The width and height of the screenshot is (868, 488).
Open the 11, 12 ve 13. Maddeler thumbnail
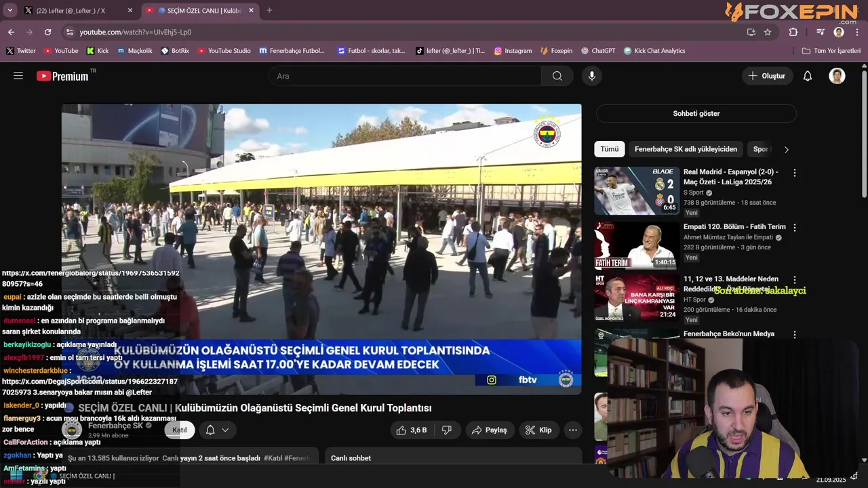tap(637, 298)
